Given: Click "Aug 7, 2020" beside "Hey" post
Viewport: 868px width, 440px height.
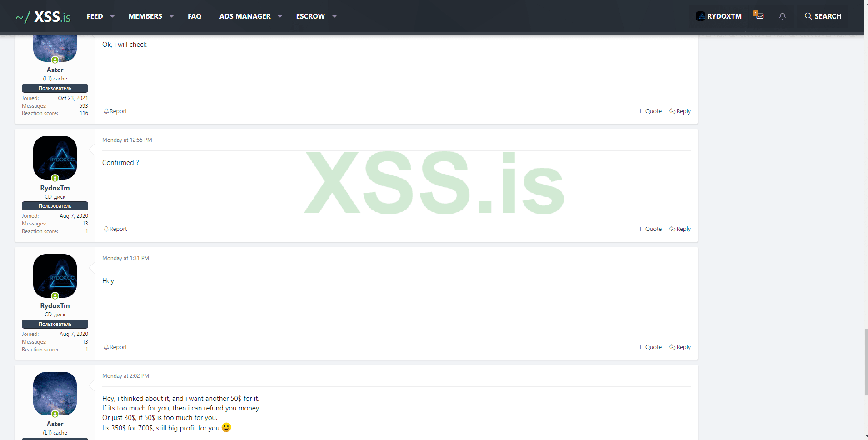Looking at the screenshot, I should point(74,334).
